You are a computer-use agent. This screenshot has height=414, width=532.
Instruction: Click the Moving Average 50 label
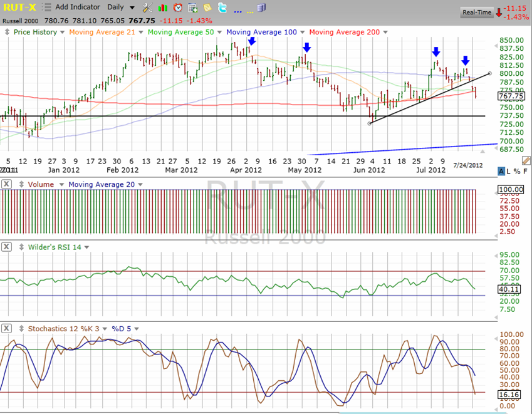coord(181,32)
